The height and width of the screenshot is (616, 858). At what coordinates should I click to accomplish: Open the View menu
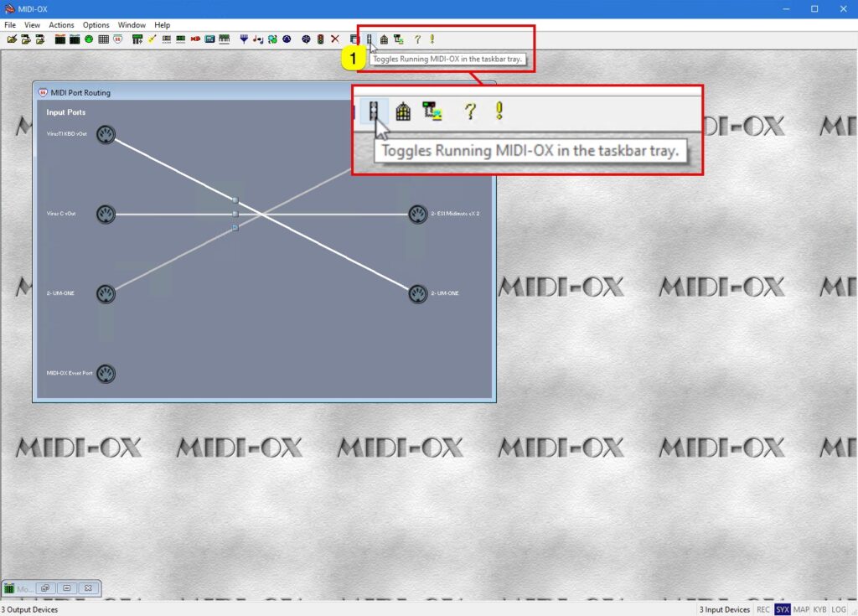tap(32, 24)
